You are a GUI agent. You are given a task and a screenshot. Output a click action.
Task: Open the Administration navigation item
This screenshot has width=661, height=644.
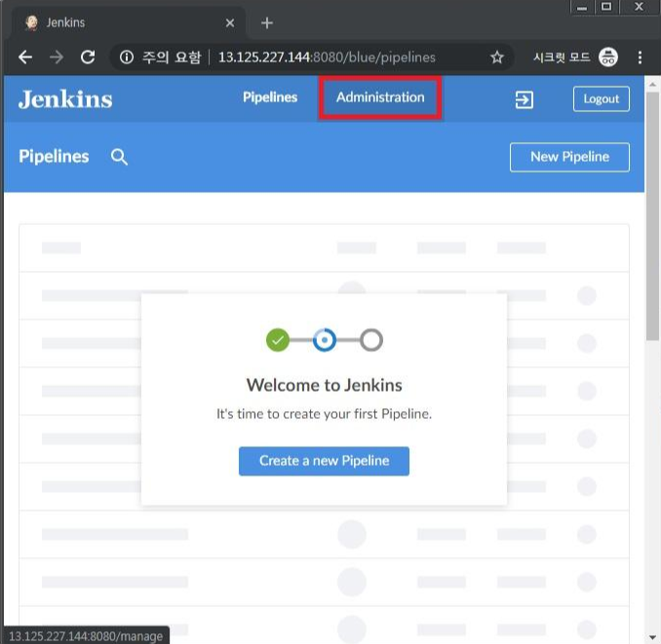point(380,97)
